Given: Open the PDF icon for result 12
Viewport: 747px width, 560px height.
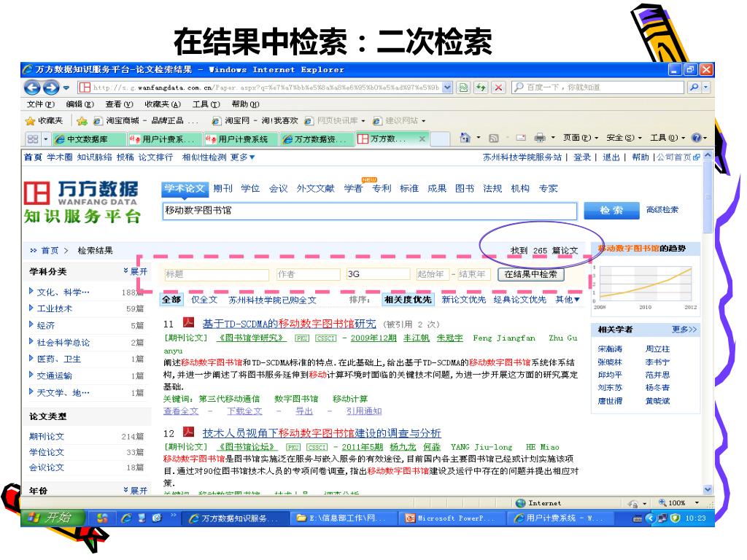Looking at the screenshot, I should [x=189, y=432].
